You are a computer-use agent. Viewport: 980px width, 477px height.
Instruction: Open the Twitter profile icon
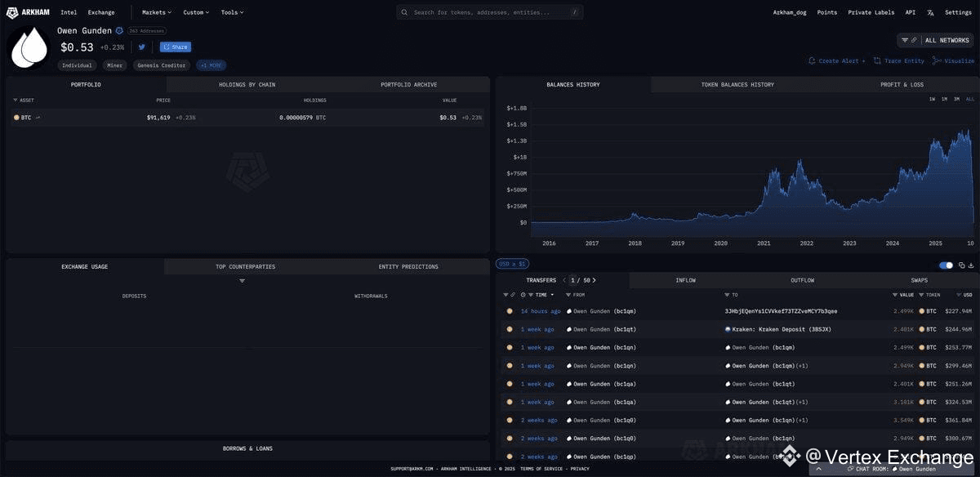pos(142,47)
